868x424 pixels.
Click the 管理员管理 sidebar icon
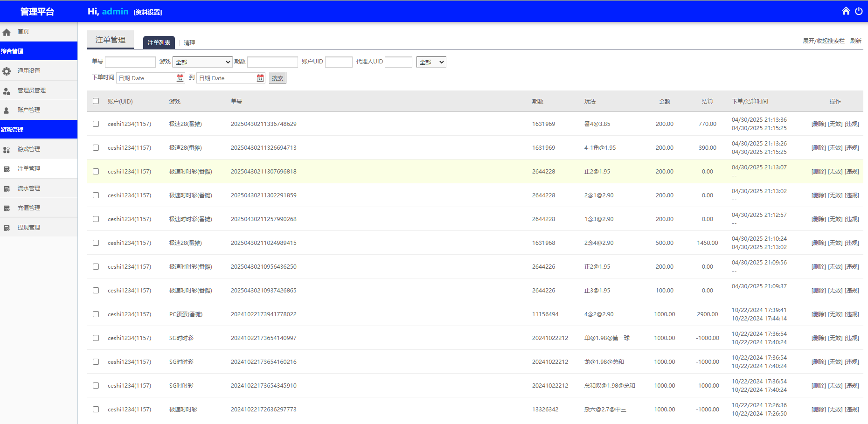click(7, 90)
